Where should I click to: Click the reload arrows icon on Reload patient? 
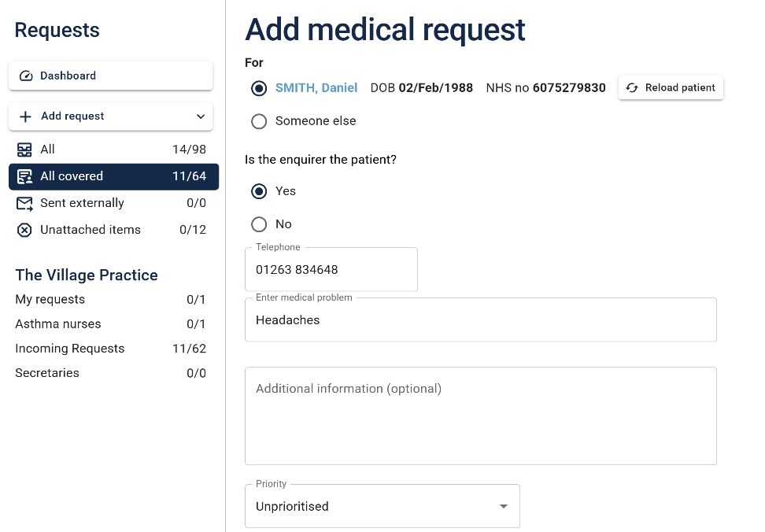click(x=632, y=88)
